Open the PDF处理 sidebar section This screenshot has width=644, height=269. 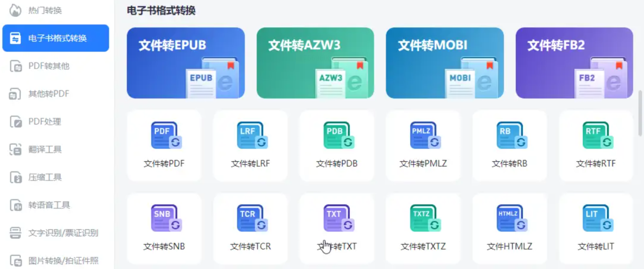click(x=56, y=122)
